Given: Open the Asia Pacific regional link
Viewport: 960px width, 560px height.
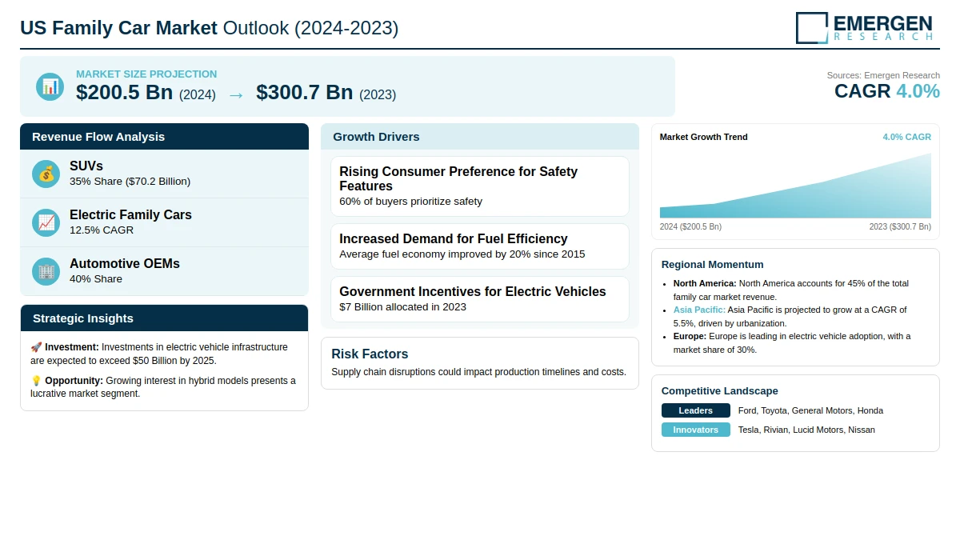Looking at the screenshot, I should [699, 310].
